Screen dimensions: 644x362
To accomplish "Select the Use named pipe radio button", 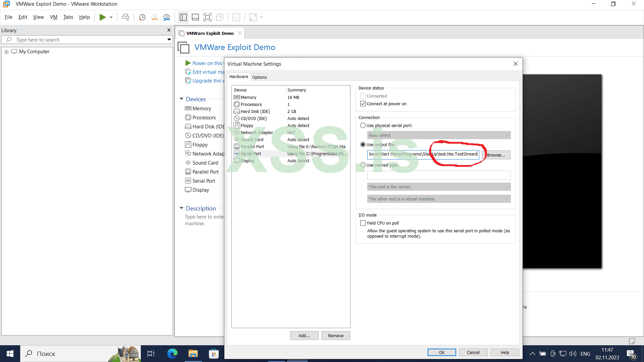I will point(363,165).
